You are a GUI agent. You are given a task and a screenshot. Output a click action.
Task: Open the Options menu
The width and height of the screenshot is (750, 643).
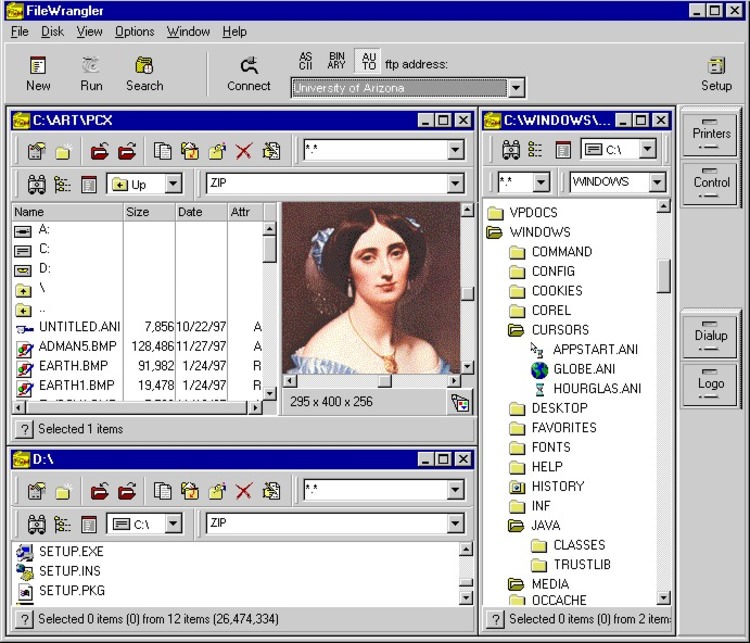134,32
